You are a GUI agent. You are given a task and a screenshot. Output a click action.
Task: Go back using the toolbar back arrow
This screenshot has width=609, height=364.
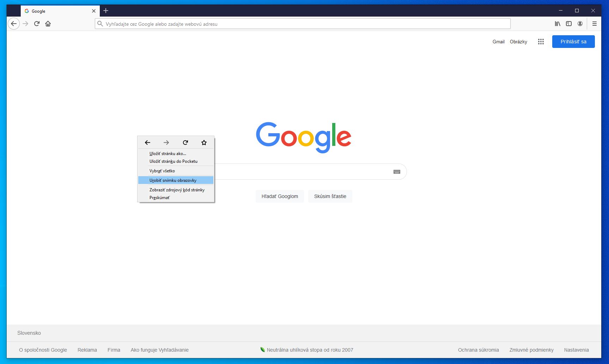click(14, 24)
